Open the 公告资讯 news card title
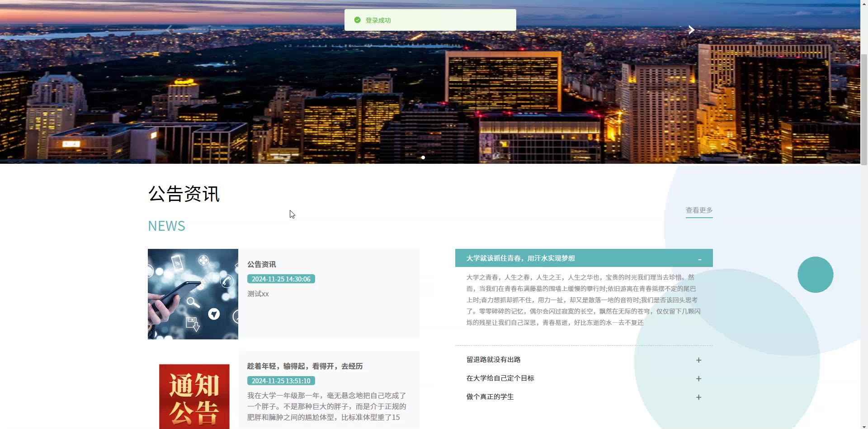This screenshot has height=429, width=868. click(261, 264)
